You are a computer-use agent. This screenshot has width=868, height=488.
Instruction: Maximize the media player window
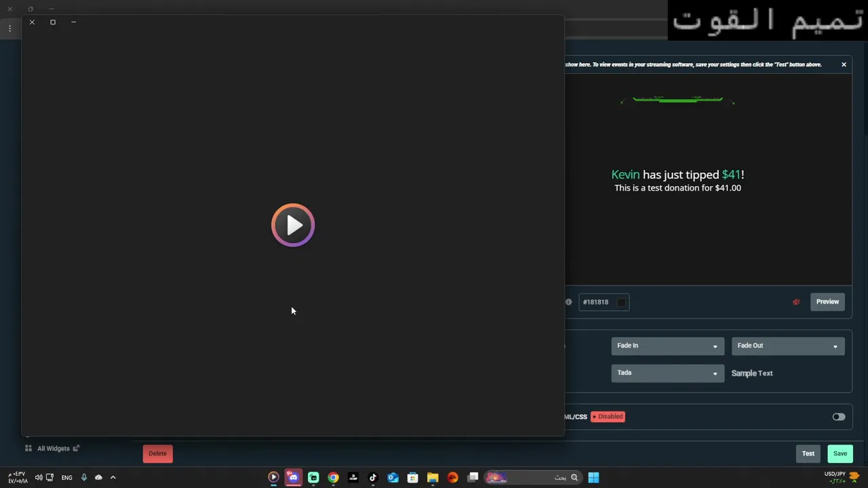click(53, 22)
